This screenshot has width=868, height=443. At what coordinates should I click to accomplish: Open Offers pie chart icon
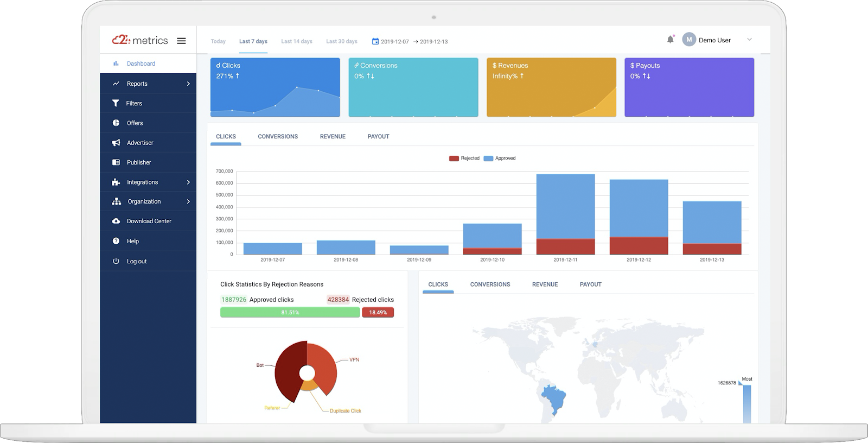[116, 123]
